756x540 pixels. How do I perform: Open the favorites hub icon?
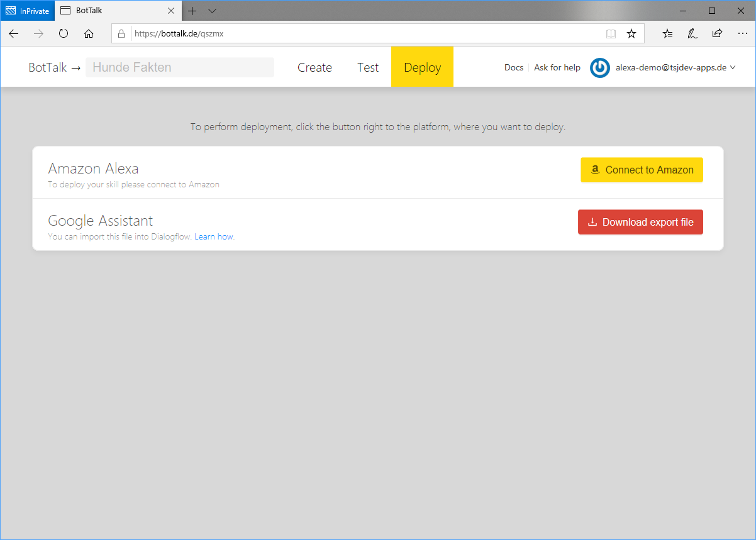click(667, 34)
